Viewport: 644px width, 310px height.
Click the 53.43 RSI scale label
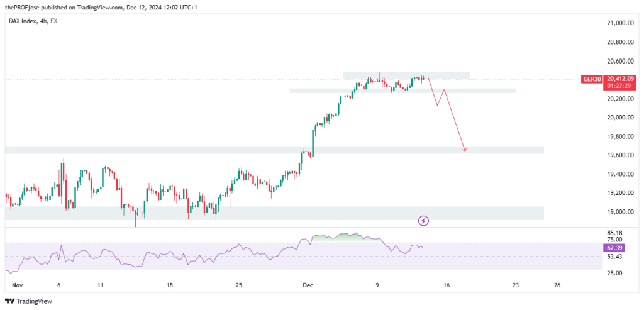pos(615,257)
